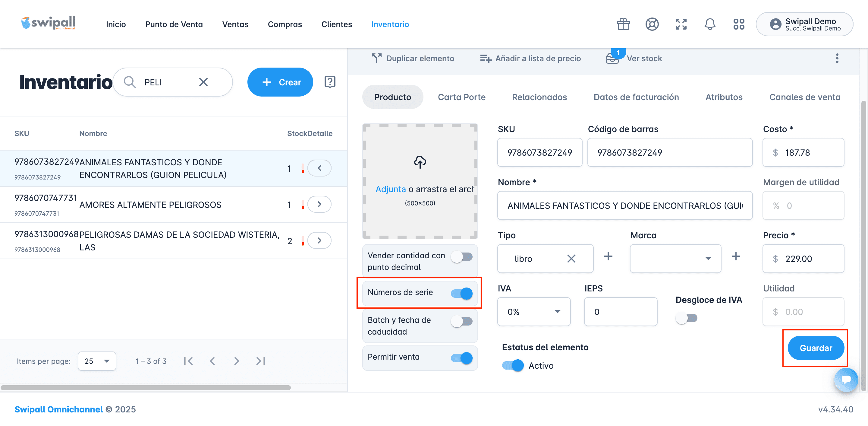Open the three-dot more options menu
Image resolution: width=868 pixels, height=426 pixels.
tap(837, 58)
